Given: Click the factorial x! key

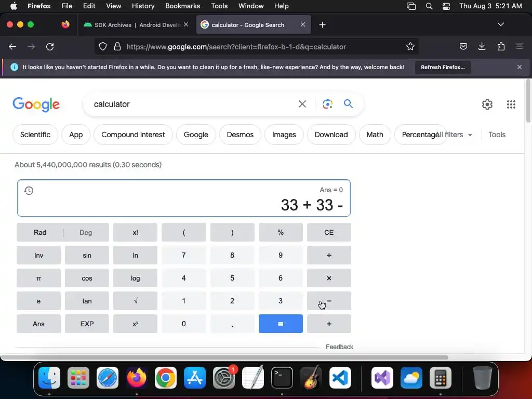Looking at the screenshot, I should [x=136, y=232].
